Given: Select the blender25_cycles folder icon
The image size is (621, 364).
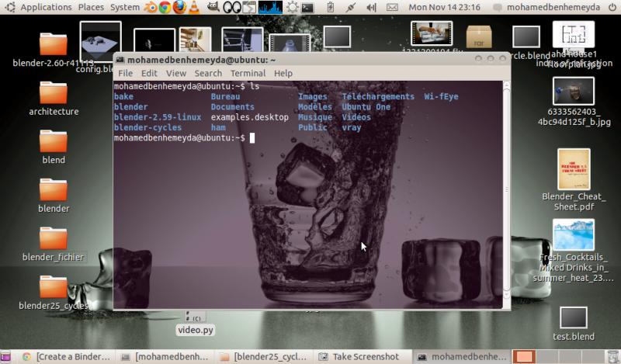Looking at the screenshot, I should [x=53, y=286].
